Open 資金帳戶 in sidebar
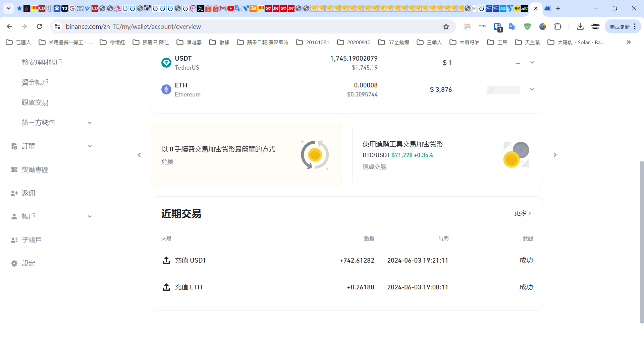Screen dimensions: 644x345 click(35, 82)
